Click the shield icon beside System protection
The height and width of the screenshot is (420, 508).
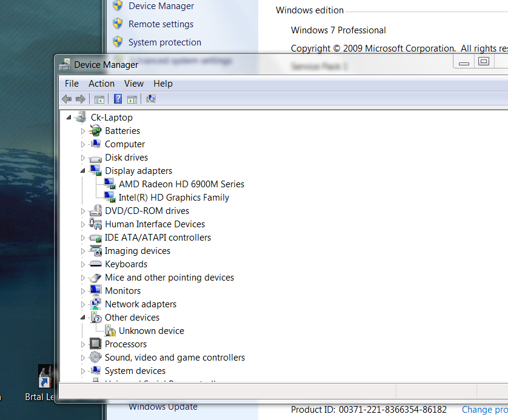118,42
